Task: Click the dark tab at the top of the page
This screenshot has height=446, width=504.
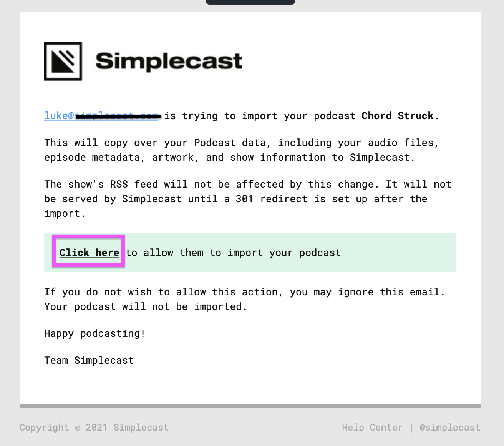Action: [x=250, y=2]
